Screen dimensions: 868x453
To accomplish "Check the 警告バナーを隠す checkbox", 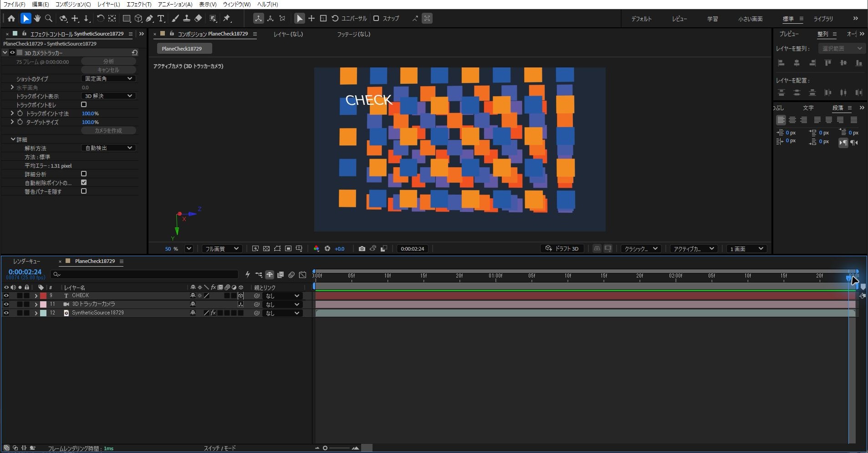I will (84, 191).
